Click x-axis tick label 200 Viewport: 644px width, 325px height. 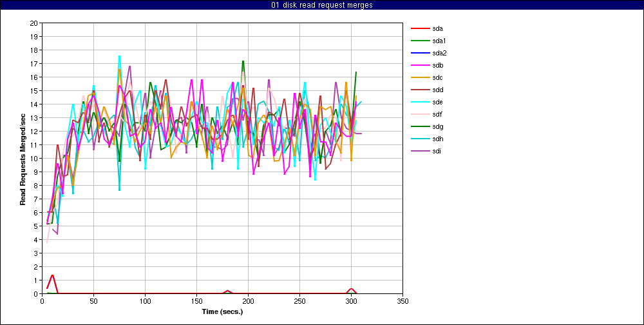click(248, 301)
